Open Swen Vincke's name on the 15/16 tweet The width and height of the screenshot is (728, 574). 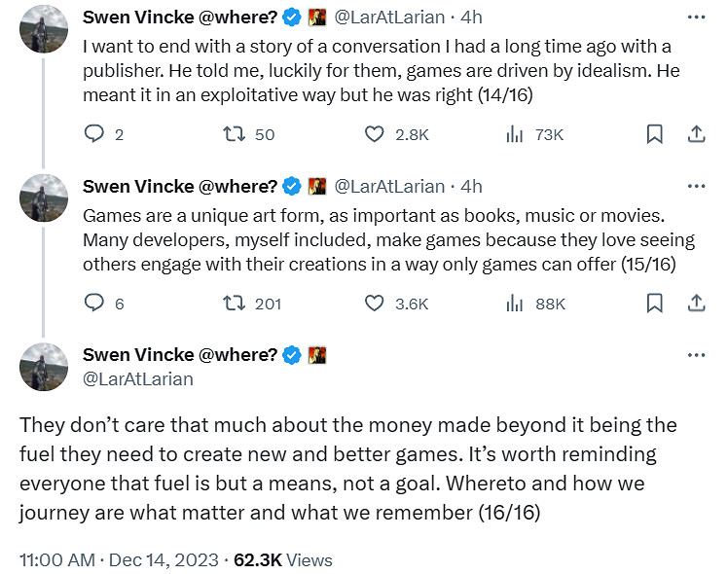(180, 186)
